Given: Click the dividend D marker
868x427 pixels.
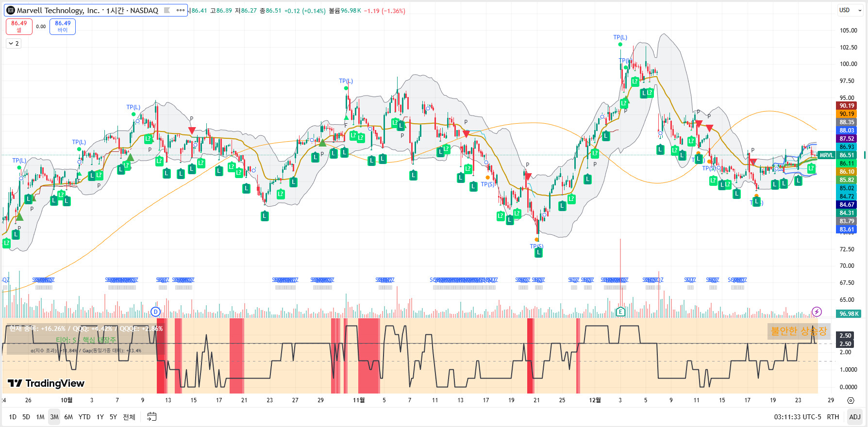Looking at the screenshot, I should 155,312.
